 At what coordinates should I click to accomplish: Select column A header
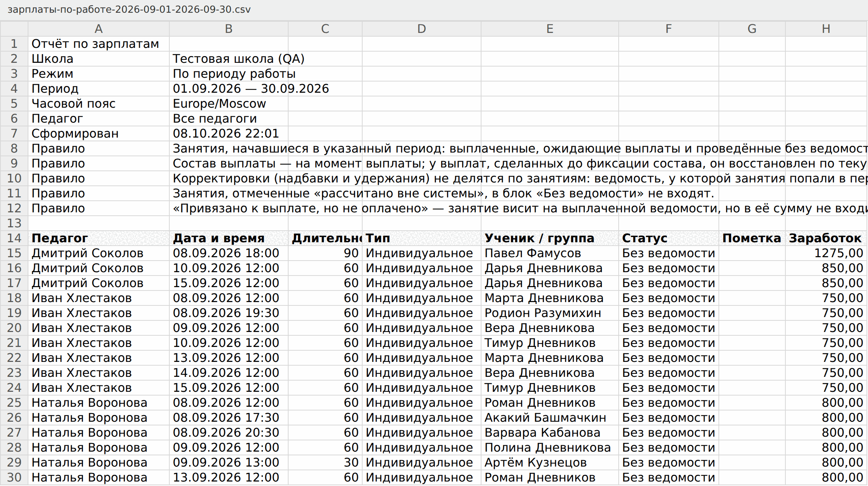coord(99,29)
